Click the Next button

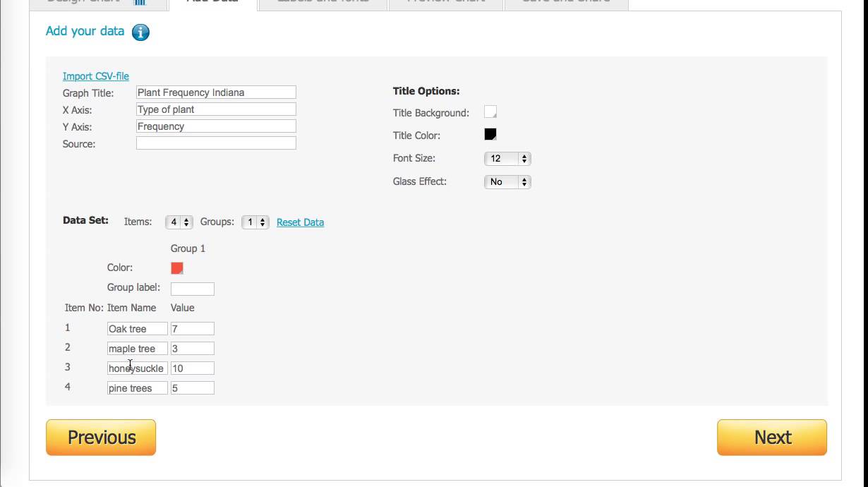[x=772, y=438]
